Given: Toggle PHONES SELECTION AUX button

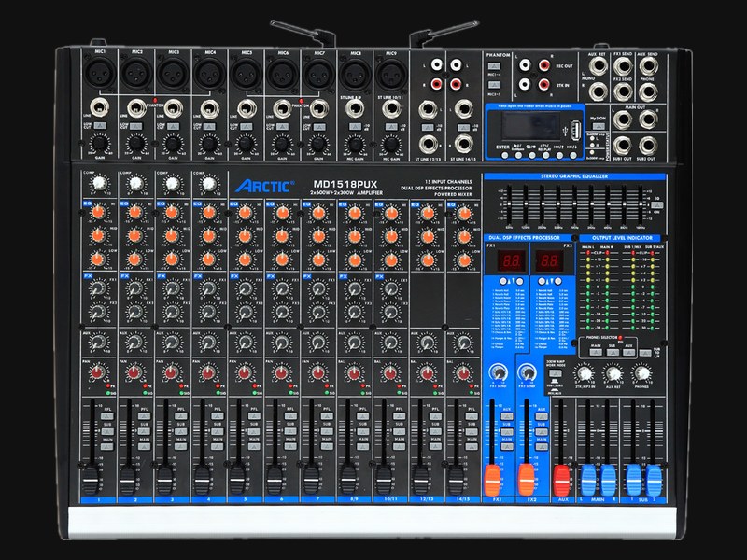Looking at the screenshot, I should 628,353.
